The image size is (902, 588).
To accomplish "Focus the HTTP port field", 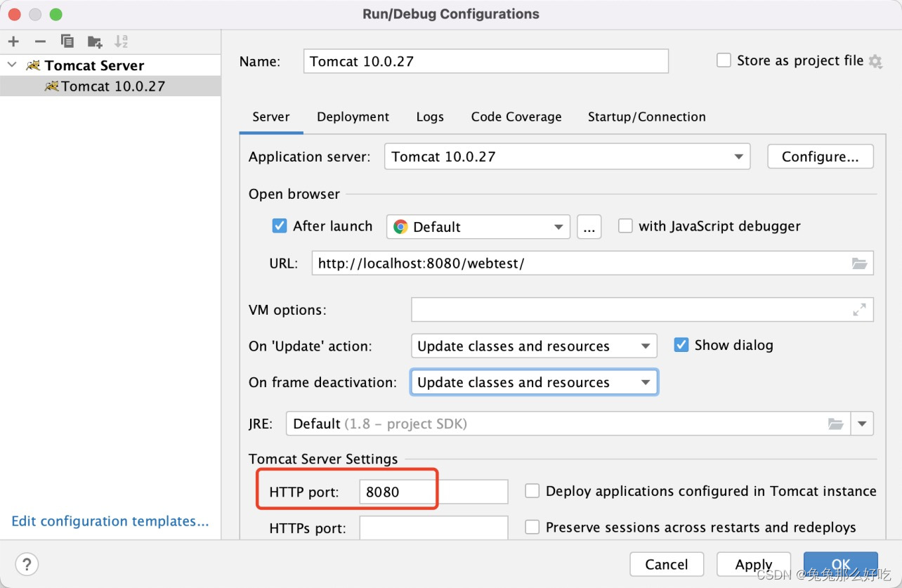I will 433,492.
